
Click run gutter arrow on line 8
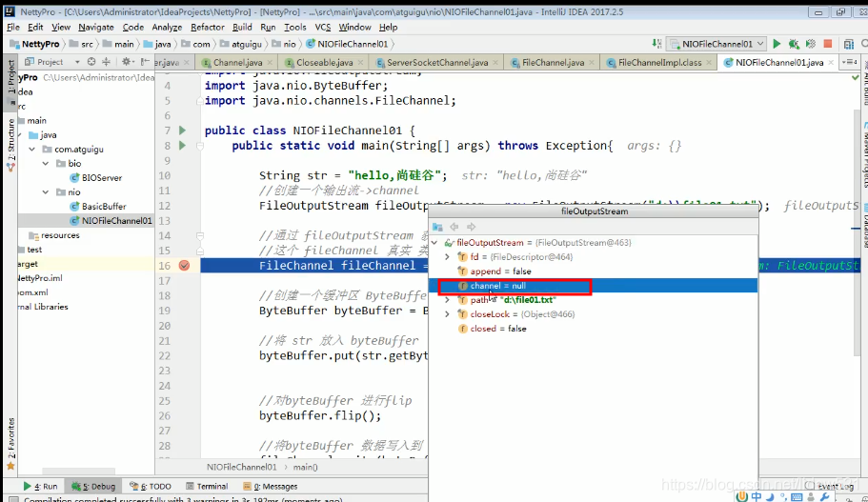coord(182,146)
